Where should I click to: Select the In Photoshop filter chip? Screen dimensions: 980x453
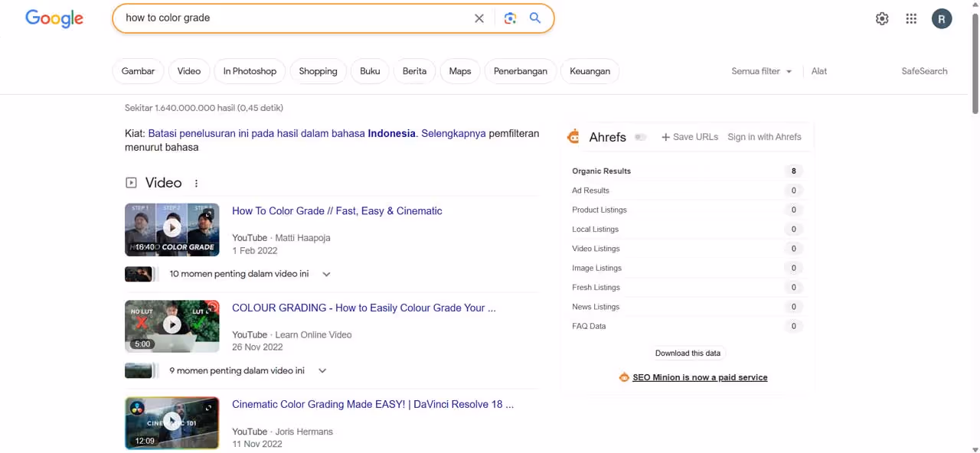pyautogui.click(x=250, y=71)
